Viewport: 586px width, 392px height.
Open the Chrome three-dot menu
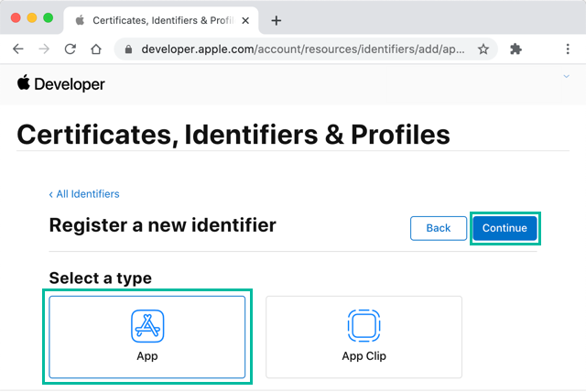coord(568,49)
